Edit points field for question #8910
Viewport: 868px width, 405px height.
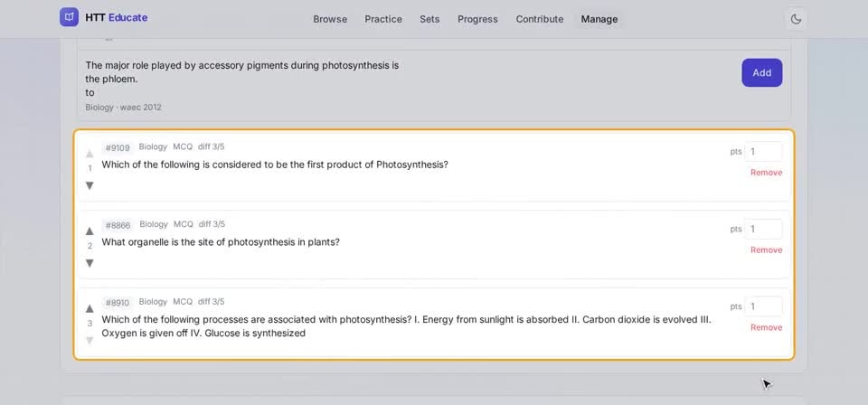pos(763,306)
